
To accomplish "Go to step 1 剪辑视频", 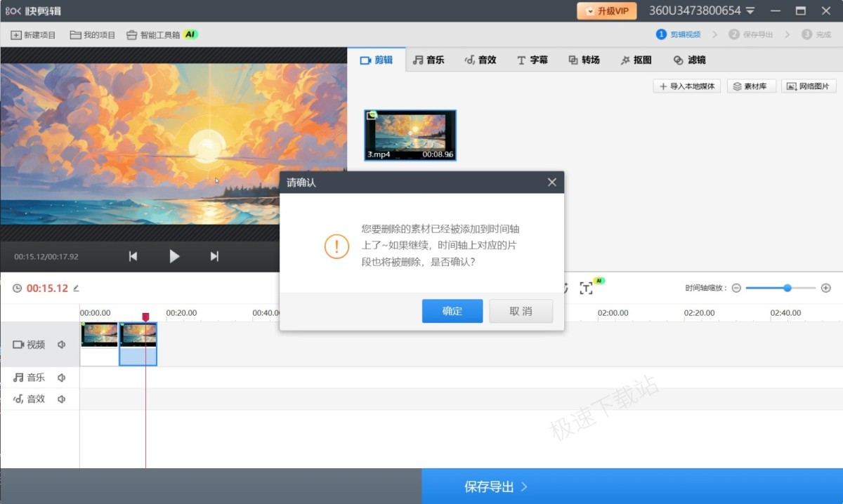I will [679, 34].
